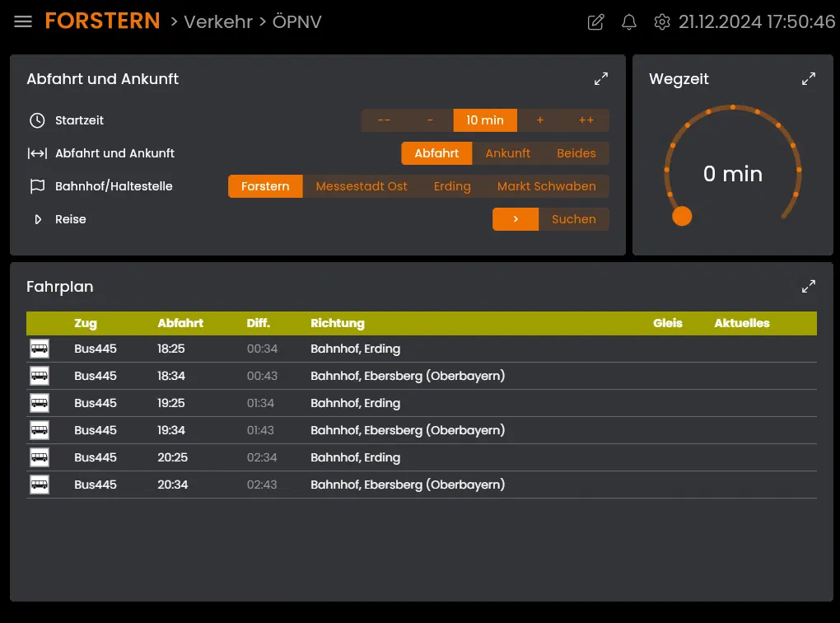Click the ÖPNV breadcrumb
The image size is (840, 623).
click(x=296, y=22)
